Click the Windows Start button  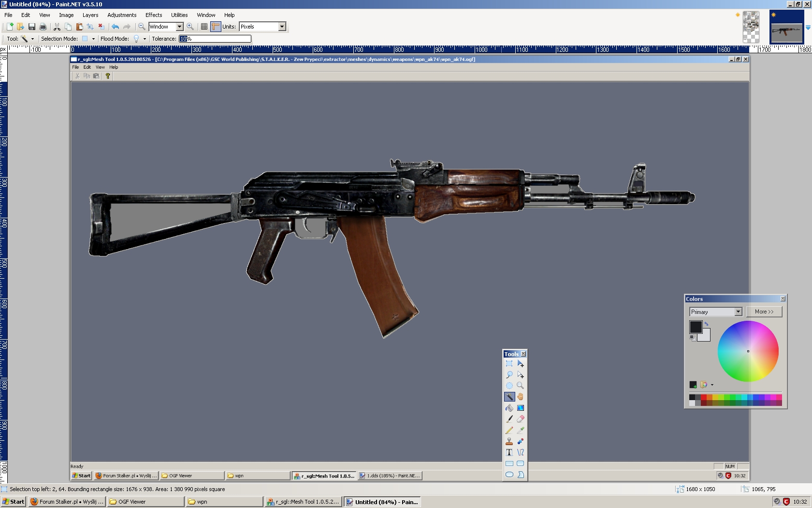(x=14, y=502)
